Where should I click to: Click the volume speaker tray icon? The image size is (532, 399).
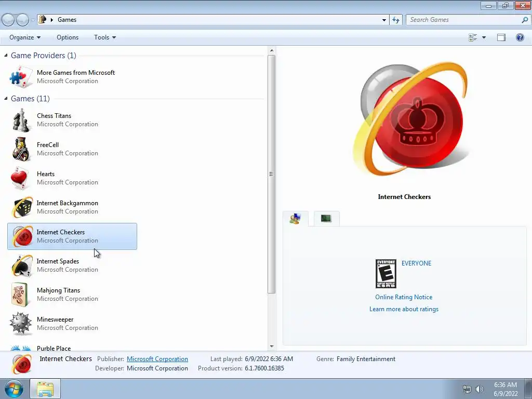tap(479, 389)
